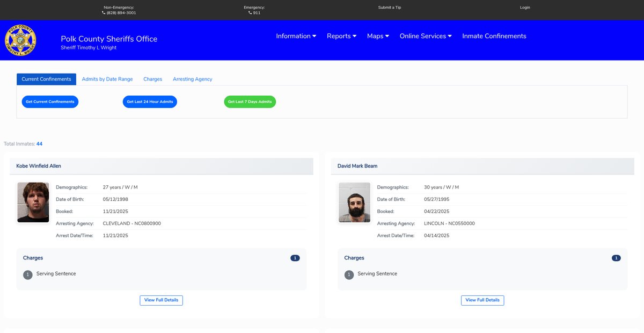Click the Get Current Confinements button
Screen dimensions: 644x333
[x=50, y=102]
